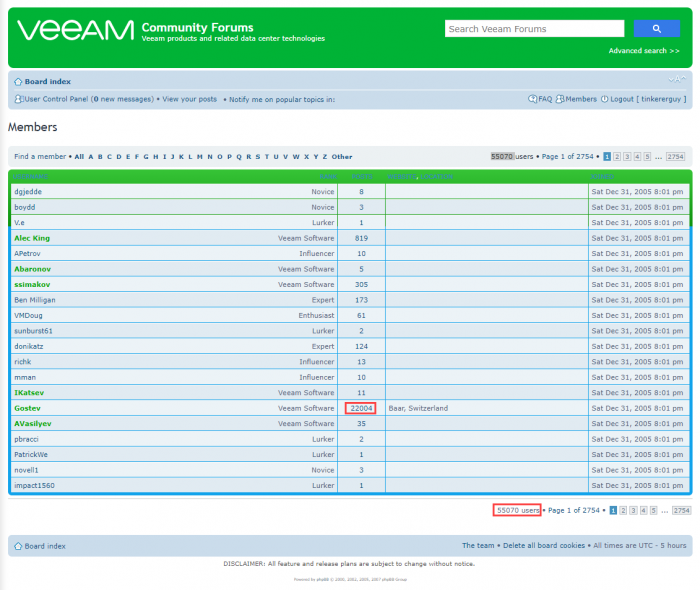Screen dimensions: 700x590
Task: Click the bottom Board index home icon
Action: (18, 546)
